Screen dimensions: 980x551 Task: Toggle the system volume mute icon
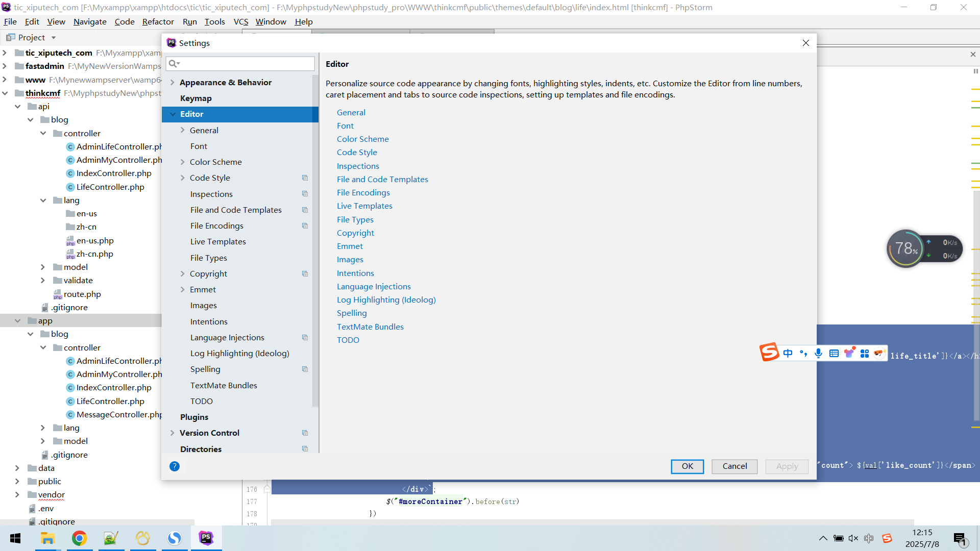tap(853, 538)
